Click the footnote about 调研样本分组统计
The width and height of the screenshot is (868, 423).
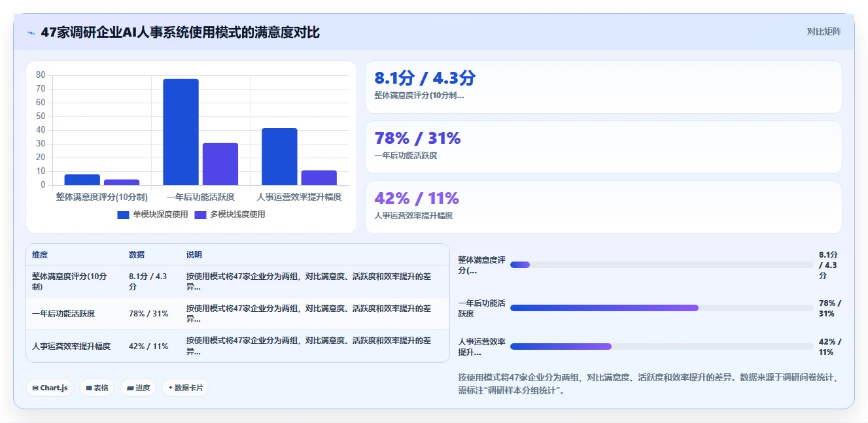click(648, 384)
